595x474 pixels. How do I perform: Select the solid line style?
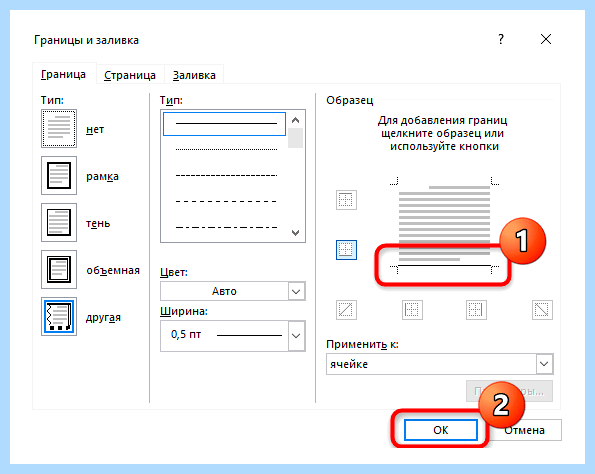pyautogui.click(x=224, y=124)
